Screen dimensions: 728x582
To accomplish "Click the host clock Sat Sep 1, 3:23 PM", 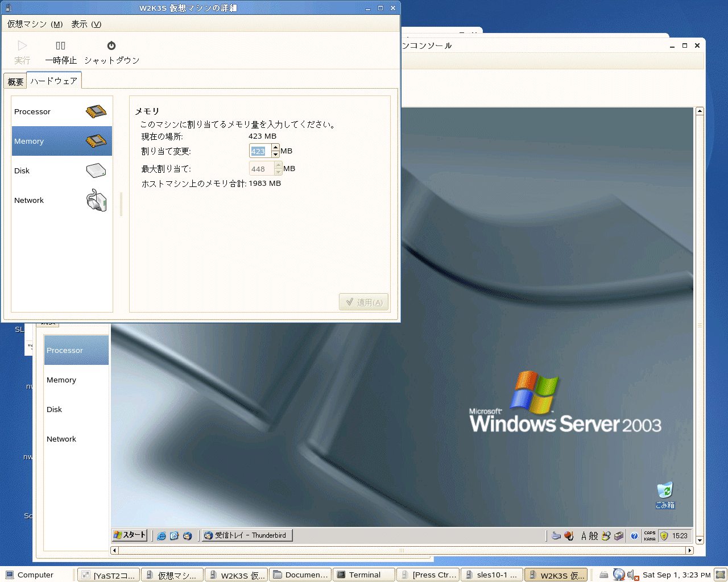I will pos(677,575).
